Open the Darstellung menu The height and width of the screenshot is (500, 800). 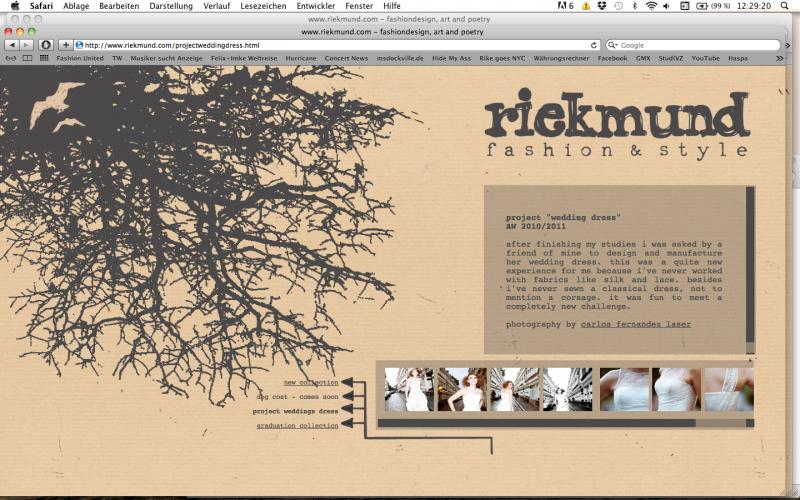click(173, 6)
